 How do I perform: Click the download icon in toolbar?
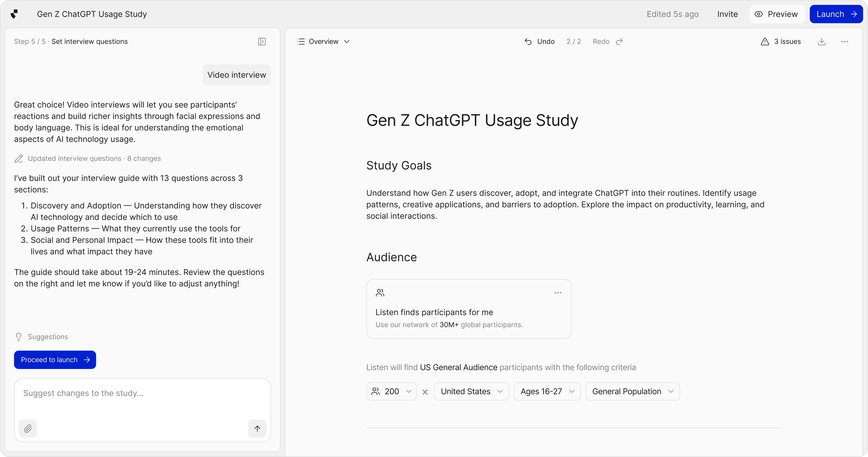[822, 41]
